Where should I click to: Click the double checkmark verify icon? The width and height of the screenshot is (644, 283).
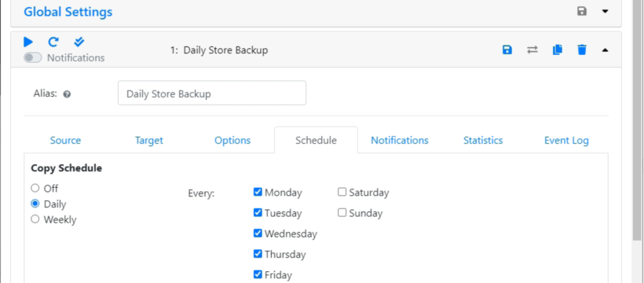click(x=79, y=42)
